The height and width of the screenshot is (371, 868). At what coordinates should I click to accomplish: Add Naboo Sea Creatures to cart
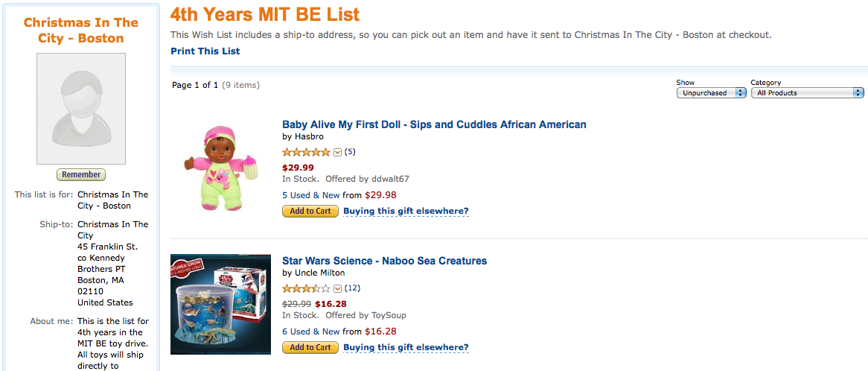[x=310, y=347]
